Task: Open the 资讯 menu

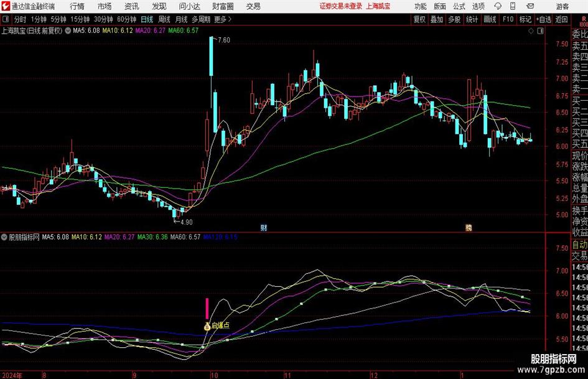Action: click(x=132, y=6)
